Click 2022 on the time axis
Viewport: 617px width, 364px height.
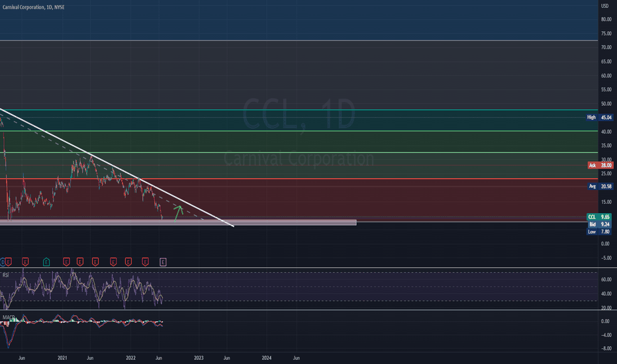click(x=130, y=357)
